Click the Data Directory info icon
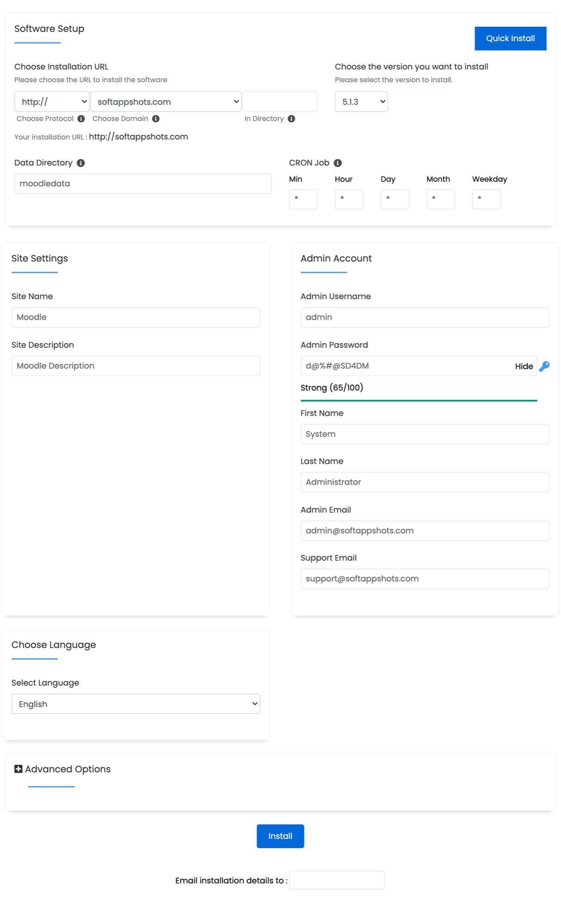The width and height of the screenshot is (561, 924). coord(81,163)
